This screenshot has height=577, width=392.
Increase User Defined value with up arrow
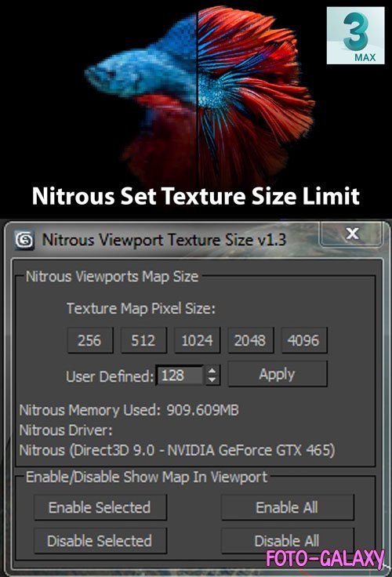pos(212,370)
